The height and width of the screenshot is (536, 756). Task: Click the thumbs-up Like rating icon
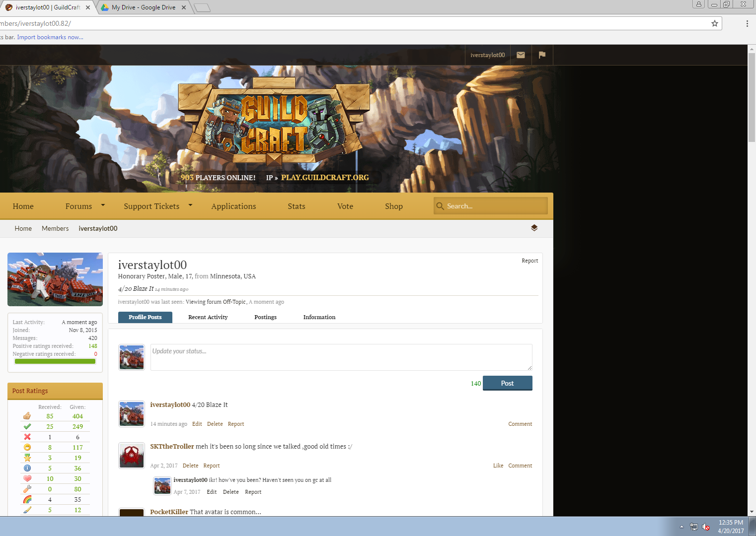pos(27,416)
